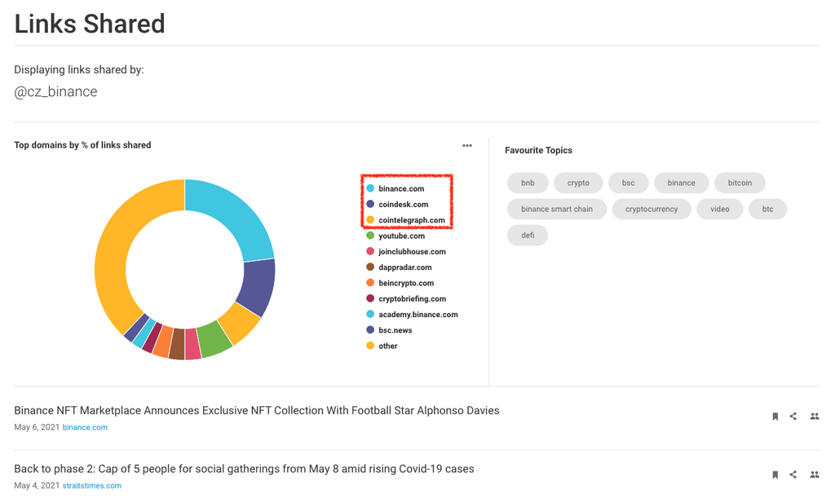The image size is (835, 504).
Task: Toggle youtube.com series in chart legend
Action: (401, 237)
